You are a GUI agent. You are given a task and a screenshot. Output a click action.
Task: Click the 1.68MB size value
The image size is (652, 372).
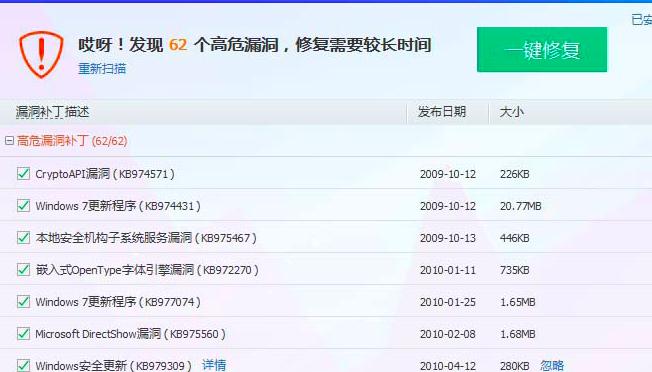(x=517, y=334)
